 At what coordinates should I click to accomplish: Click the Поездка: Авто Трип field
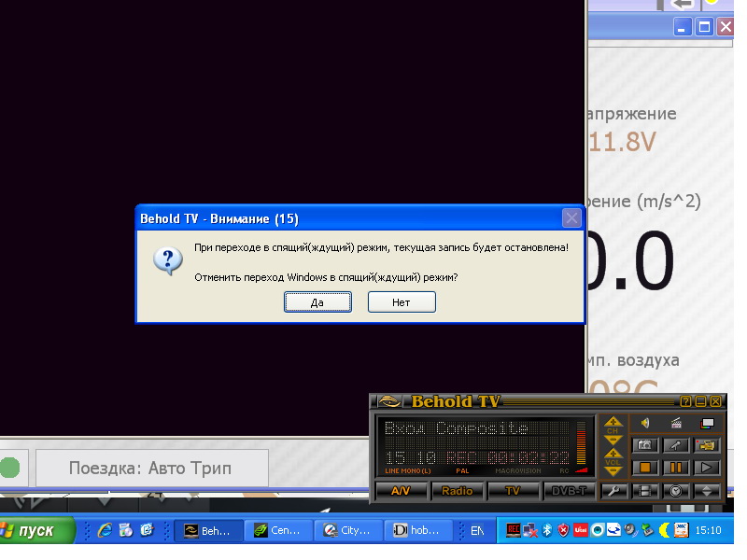(152, 469)
